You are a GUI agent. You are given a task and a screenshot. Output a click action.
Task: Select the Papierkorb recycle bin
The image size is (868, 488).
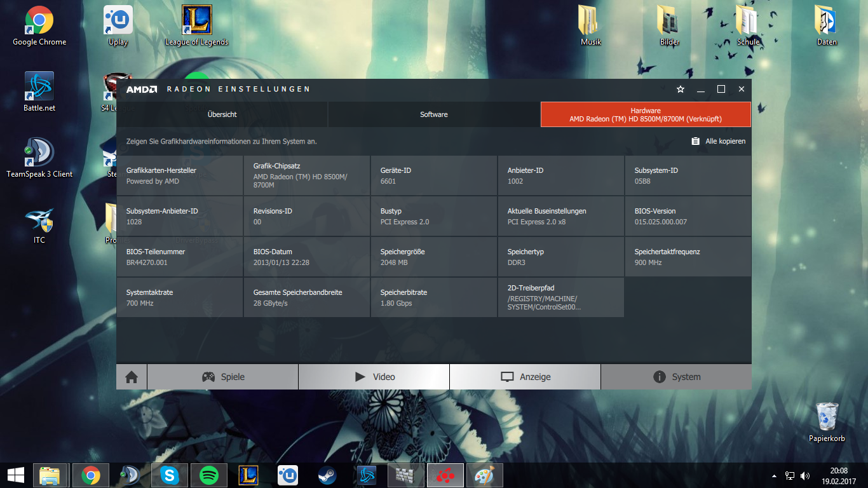(827, 422)
